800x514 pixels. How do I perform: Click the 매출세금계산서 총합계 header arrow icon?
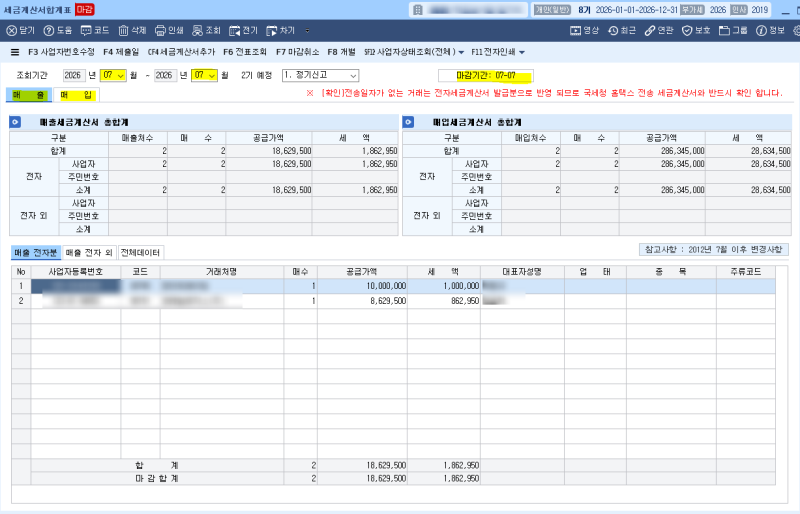(15, 123)
